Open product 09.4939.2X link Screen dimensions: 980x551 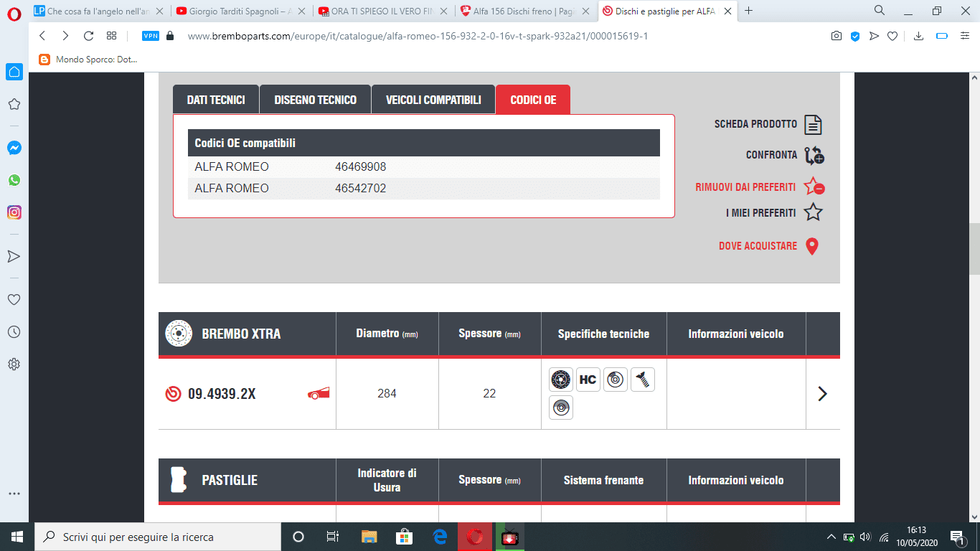click(222, 393)
